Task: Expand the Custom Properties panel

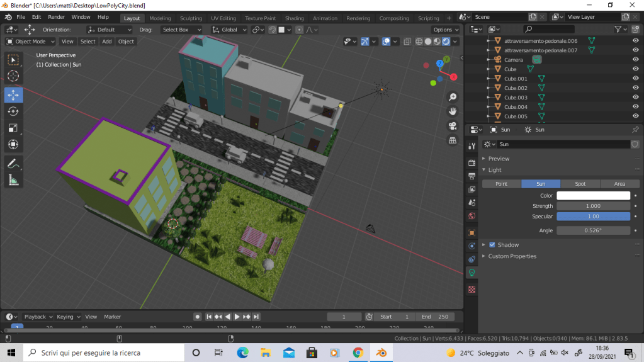Action: point(512,256)
